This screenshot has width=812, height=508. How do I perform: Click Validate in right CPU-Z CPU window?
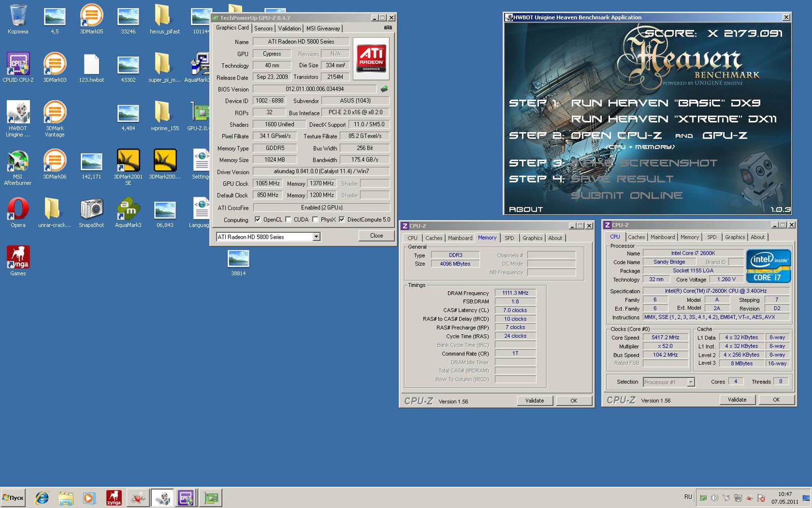point(737,400)
